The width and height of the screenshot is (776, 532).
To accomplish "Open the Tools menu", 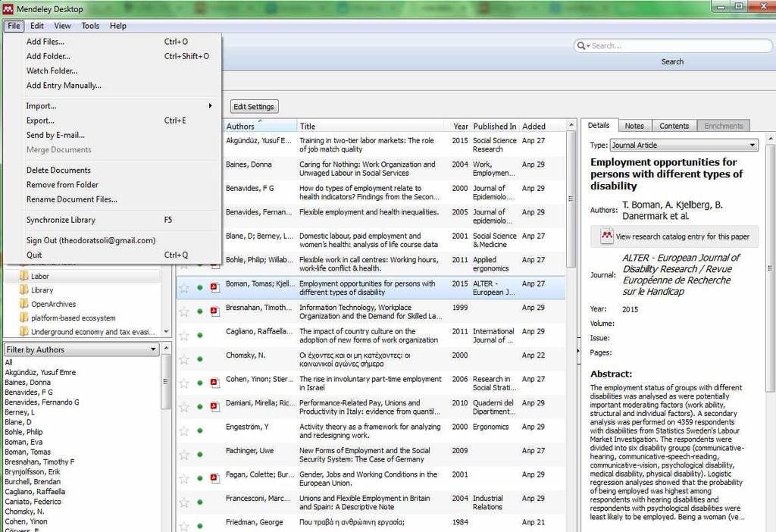I will coord(90,26).
